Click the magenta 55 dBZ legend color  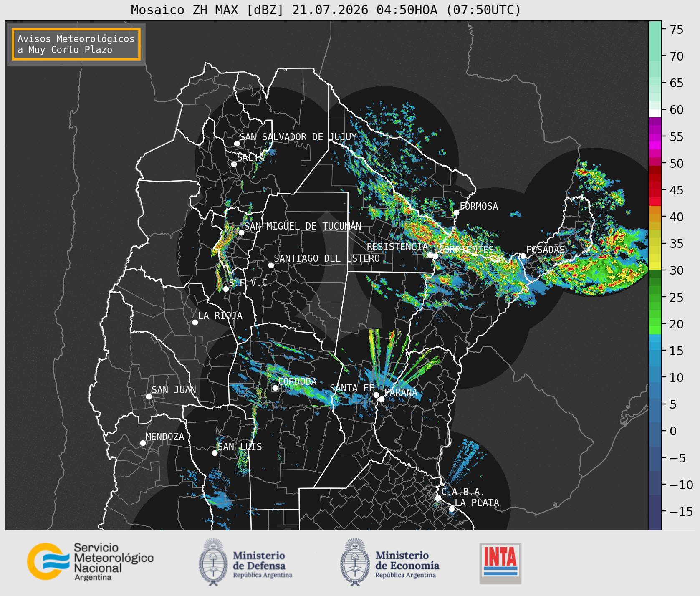tap(655, 137)
